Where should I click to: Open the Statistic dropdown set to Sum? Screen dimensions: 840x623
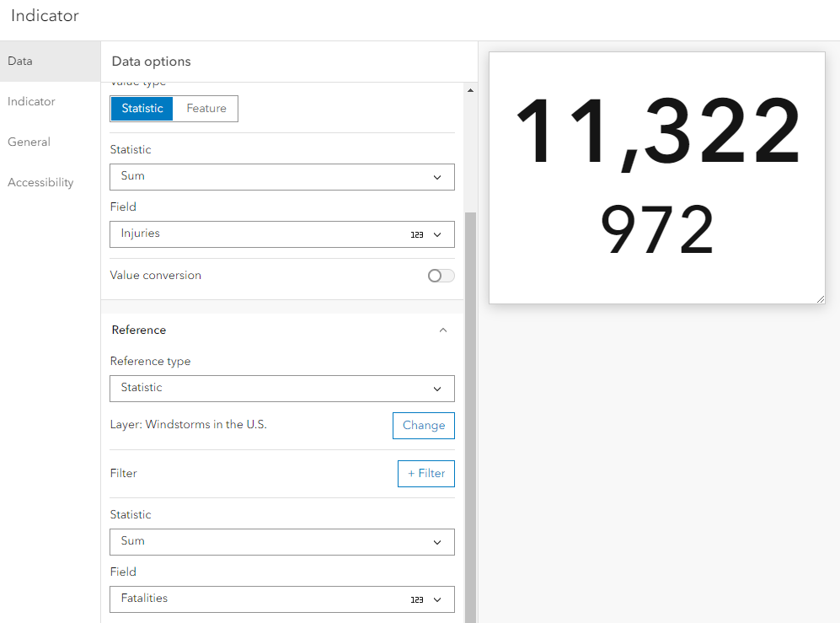[x=281, y=177]
